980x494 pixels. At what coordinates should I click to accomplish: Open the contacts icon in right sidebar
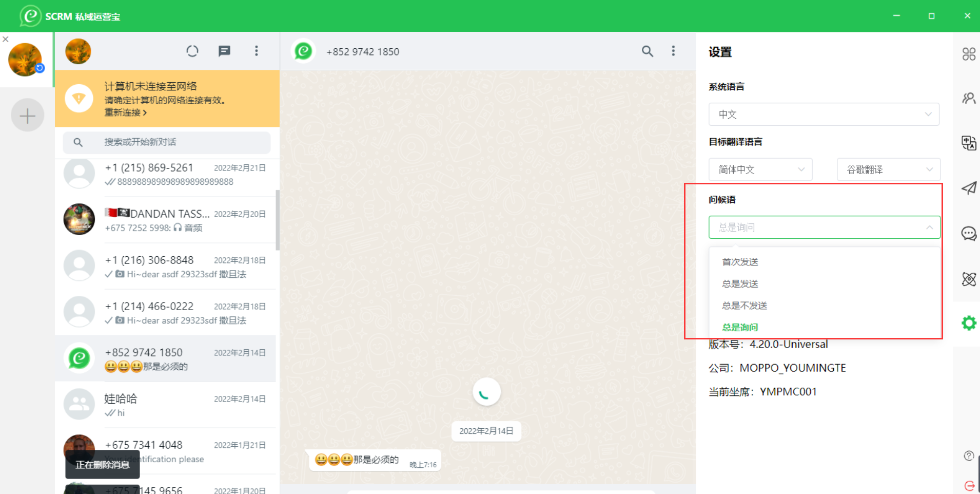(x=969, y=98)
